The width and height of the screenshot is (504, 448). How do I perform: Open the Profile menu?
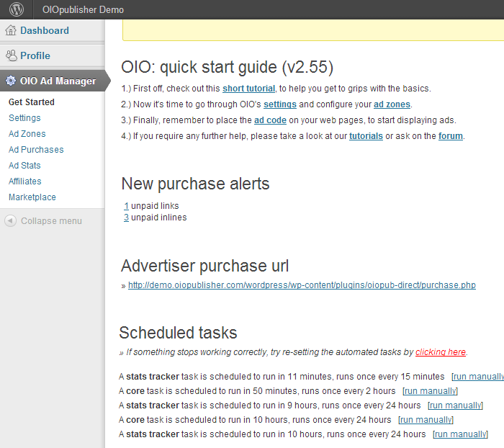tap(35, 55)
